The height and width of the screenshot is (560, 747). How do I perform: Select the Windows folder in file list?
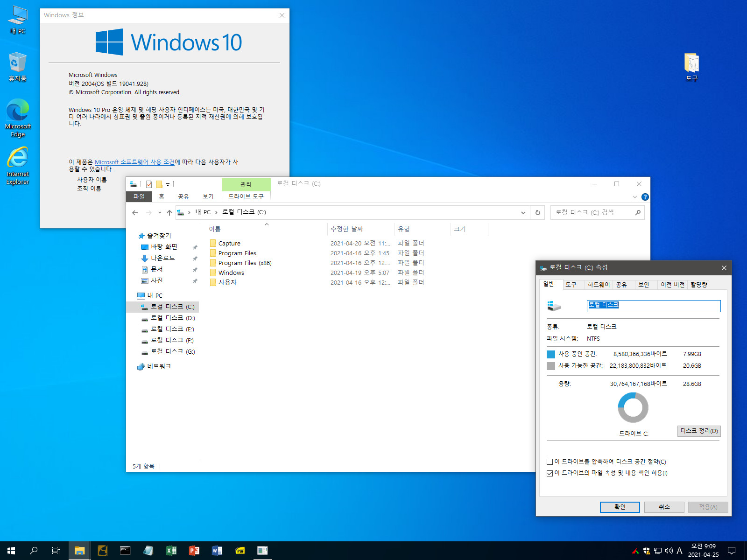click(x=227, y=273)
